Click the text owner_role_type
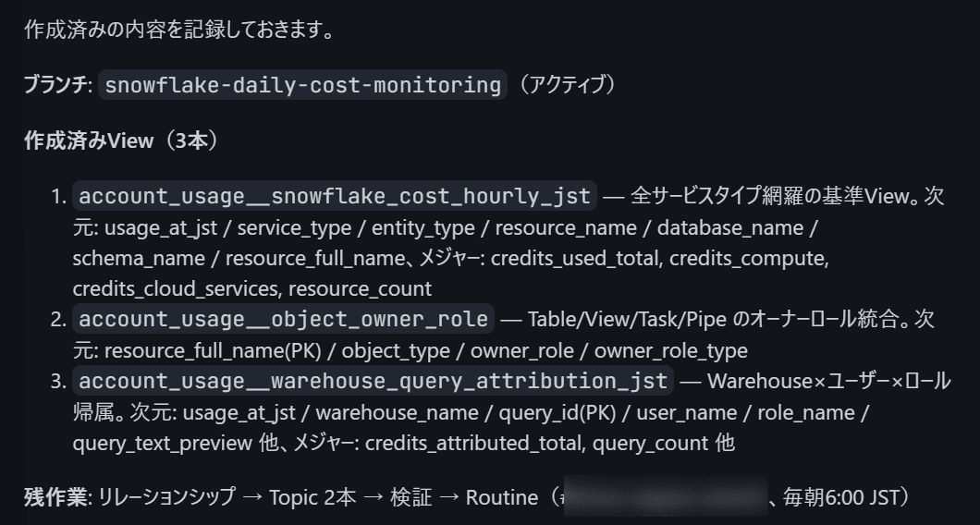Viewport: 980px width, 525px height. tap(670, 350)
